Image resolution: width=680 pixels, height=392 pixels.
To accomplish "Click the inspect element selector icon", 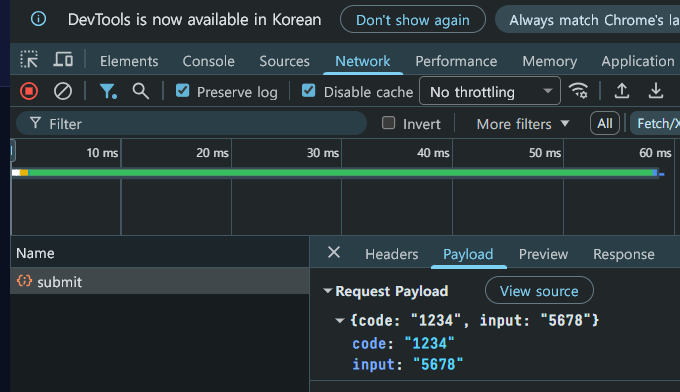I will pyautogui.click(x=29, y=59).
